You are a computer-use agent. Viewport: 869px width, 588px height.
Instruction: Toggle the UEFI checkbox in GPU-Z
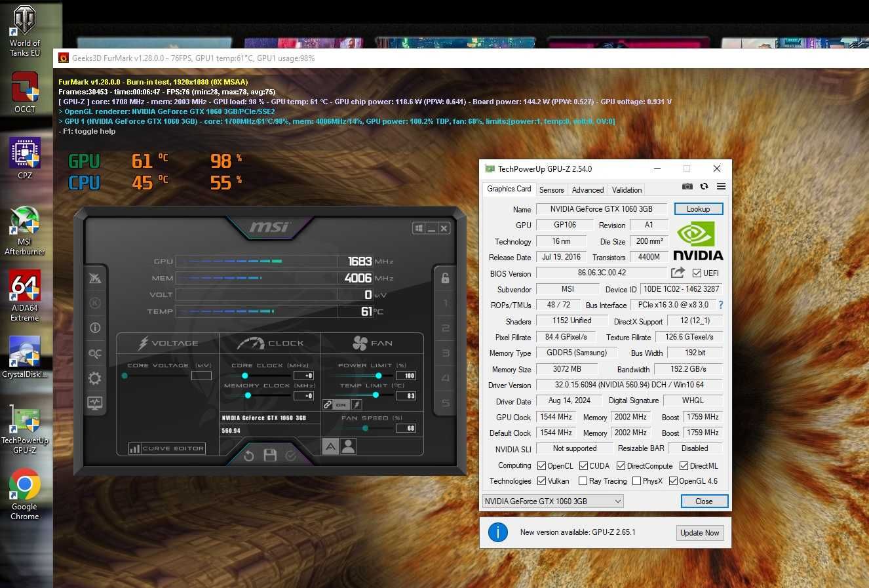[697, 273]
